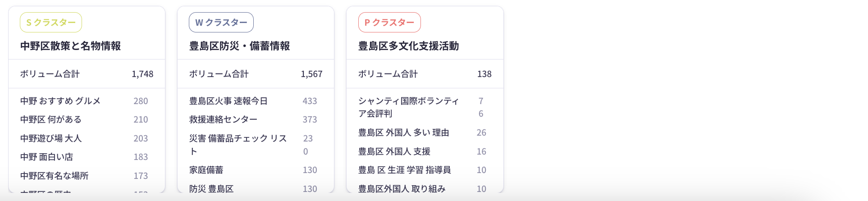Select keyword 防災 豊島区
The width and height of the screenshot is (868, 201).
[211, 189]
